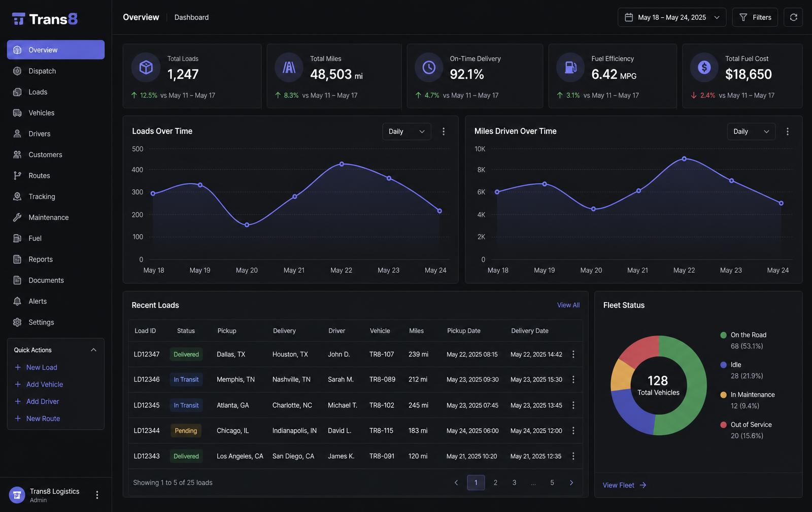Screen dimensions: 812x512
Task: Open Reports in the sidebar
Action: 56,259
